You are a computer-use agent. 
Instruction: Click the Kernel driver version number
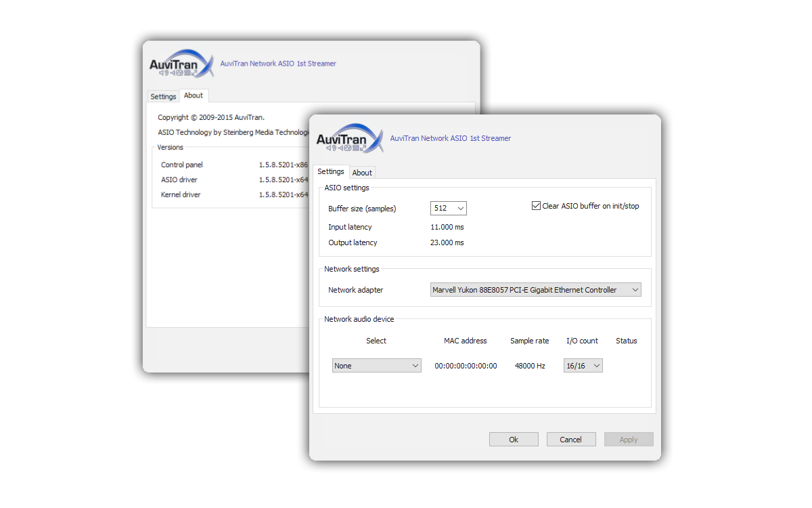pos(284,194)
